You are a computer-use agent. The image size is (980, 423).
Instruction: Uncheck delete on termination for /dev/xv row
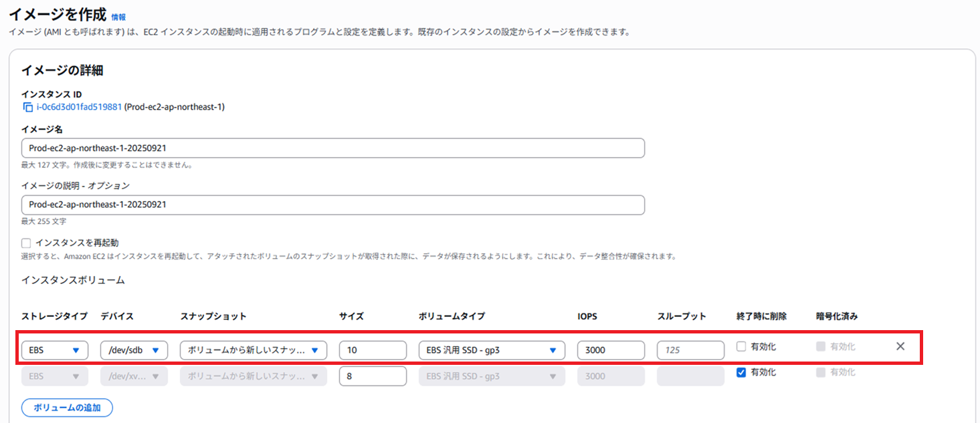click(x=741, y=372)
